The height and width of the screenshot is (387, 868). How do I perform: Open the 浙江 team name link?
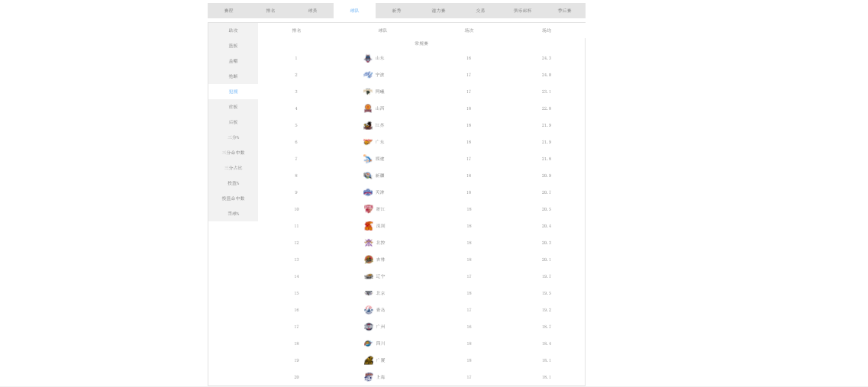coord(380,209)
